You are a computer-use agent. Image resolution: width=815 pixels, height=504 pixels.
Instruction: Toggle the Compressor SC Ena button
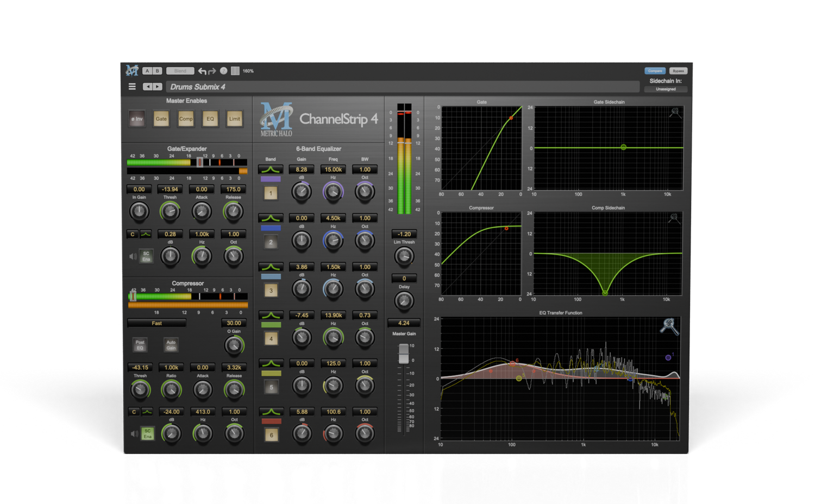147,434
